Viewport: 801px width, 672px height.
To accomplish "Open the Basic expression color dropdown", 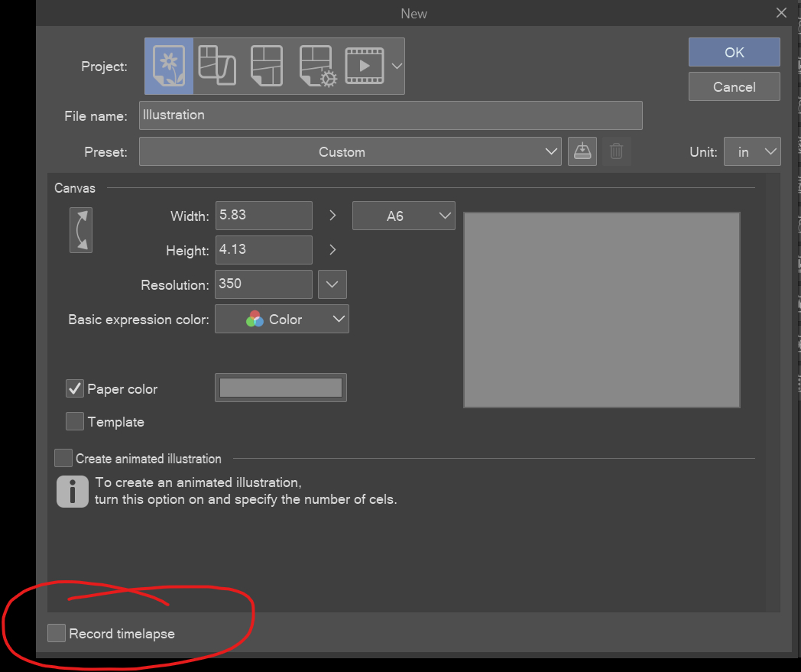I will tap(282, 320).
